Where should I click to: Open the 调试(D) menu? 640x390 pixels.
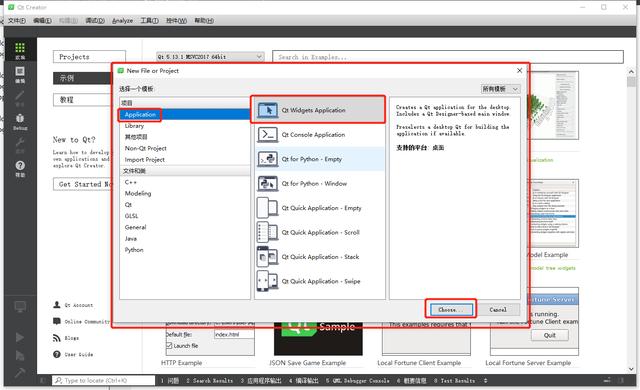tap(95, 20)
